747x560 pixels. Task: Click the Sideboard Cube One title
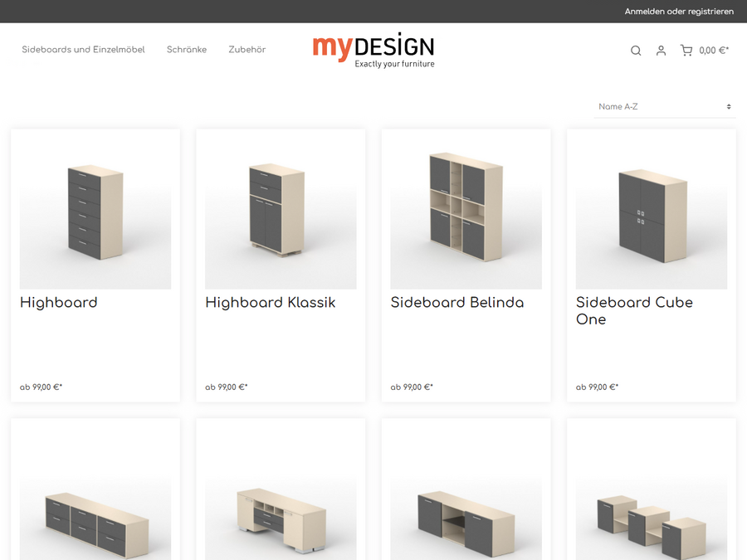point(634,310)
